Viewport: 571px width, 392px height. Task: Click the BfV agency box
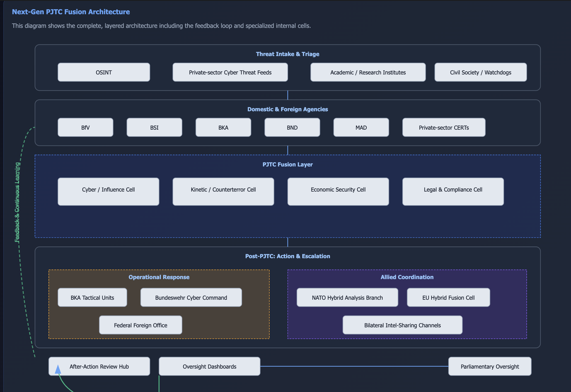pyautogui.click(x=85, y=127)
